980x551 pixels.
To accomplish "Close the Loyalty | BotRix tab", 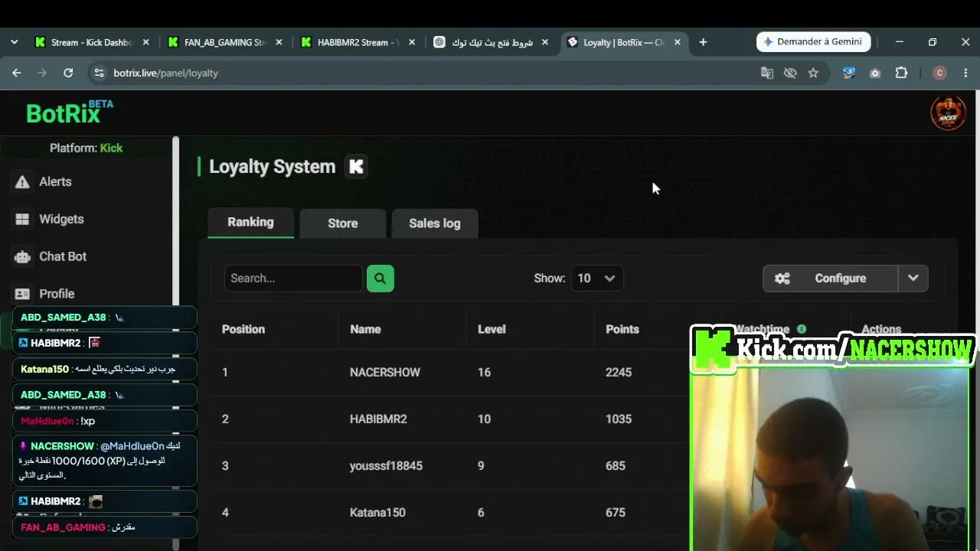I will tap(678, 42).
